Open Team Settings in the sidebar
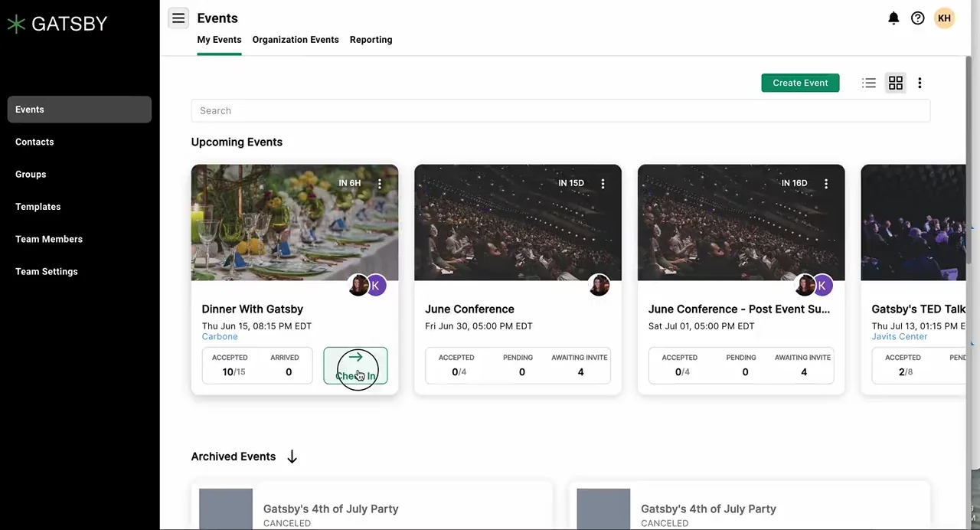This screenshot has height=530, width=980. pyautogui.click(x=46, y=271)
